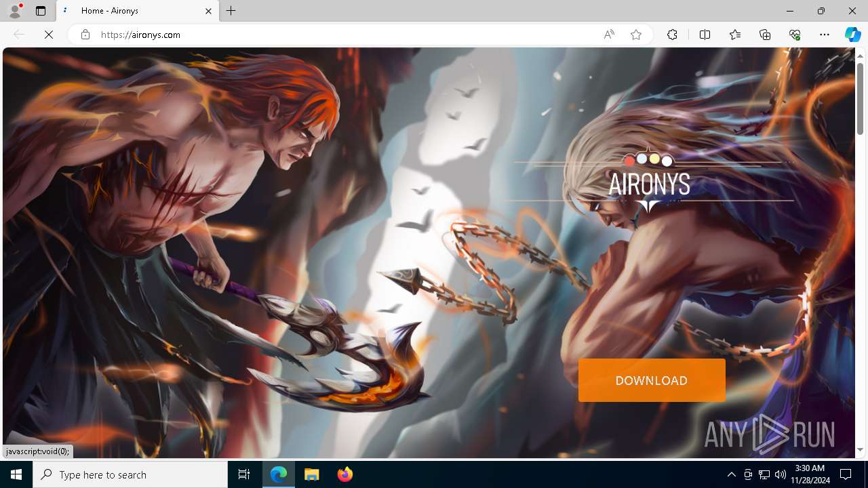Open the notification center icon
This screenshot has height=488, width=868.
click(846, 474)
